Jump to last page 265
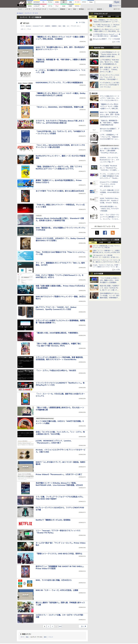Viewport: 138px width, 644px height. (x=60, y=626)
